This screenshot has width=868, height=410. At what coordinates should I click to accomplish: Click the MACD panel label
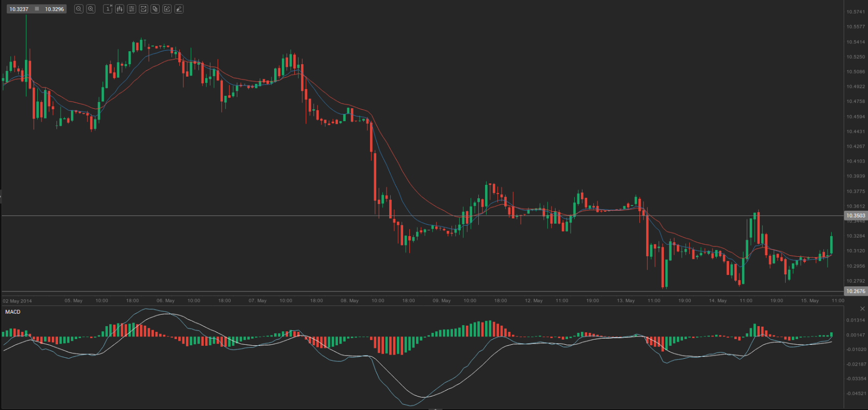point(13,312)
